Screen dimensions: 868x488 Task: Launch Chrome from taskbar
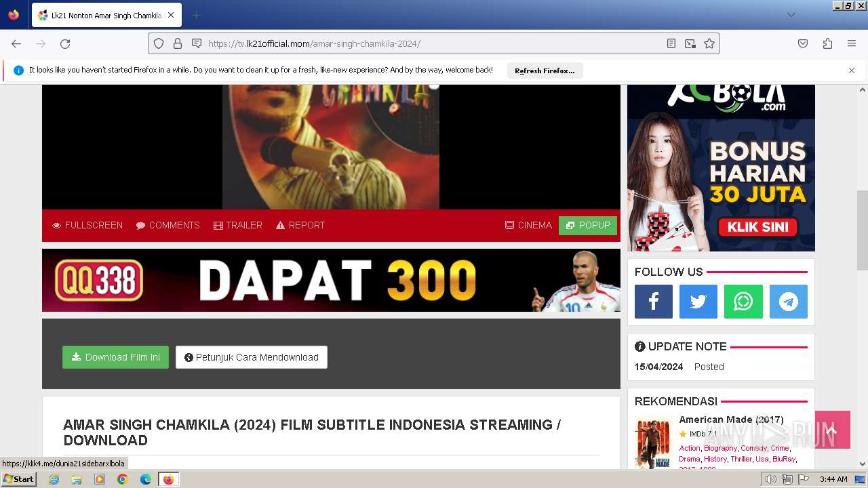point(123,479)
